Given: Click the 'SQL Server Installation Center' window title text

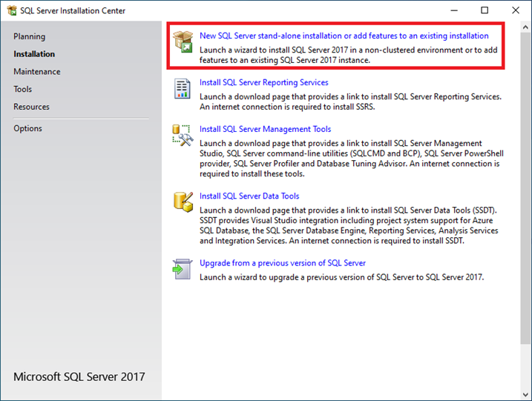Looking at the screenshot, I should point(73,10).
